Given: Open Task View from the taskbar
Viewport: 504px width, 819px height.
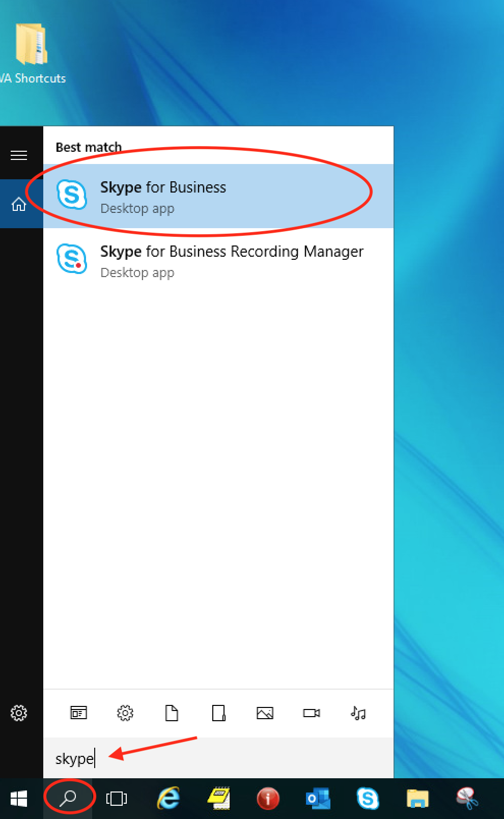Looking at the screenshot, I should [117, 799].
